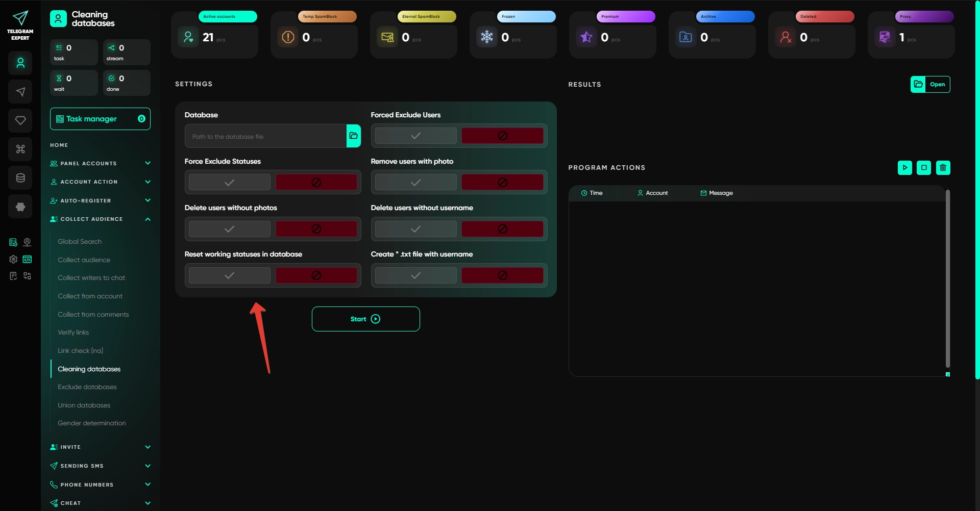The width and height of the screenshot is (980, 511).
Task: Click the Active accounts person icon
Action: tap(188, 37)
